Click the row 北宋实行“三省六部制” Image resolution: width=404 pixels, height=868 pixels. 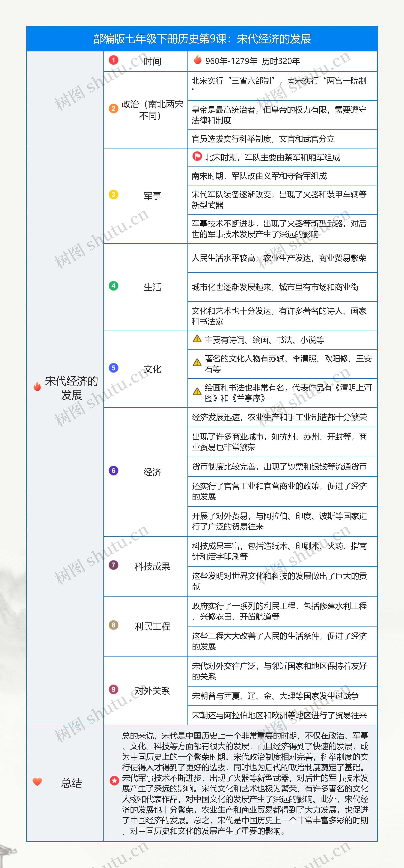(282, 86)
